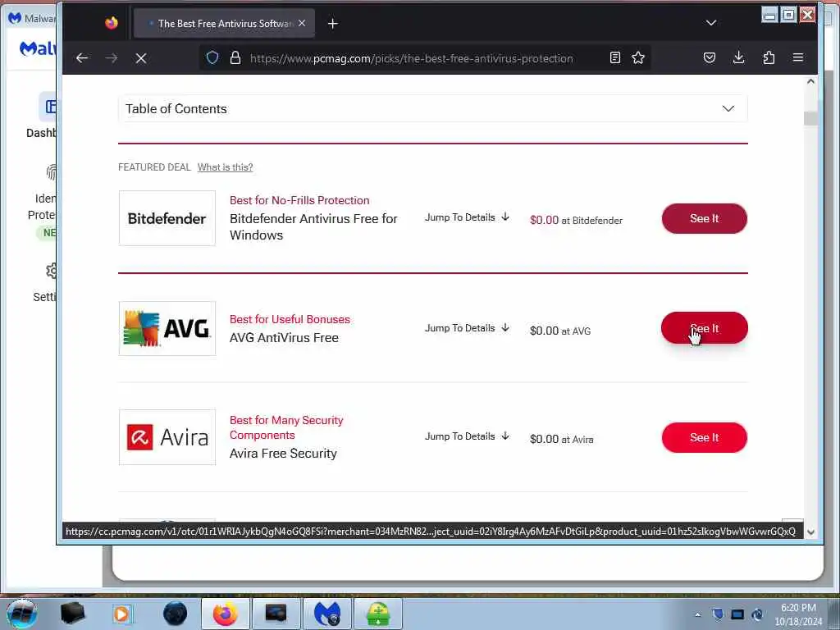Jump To Details for AVG
The image size is (840, 630).
(x=467, y=328)
